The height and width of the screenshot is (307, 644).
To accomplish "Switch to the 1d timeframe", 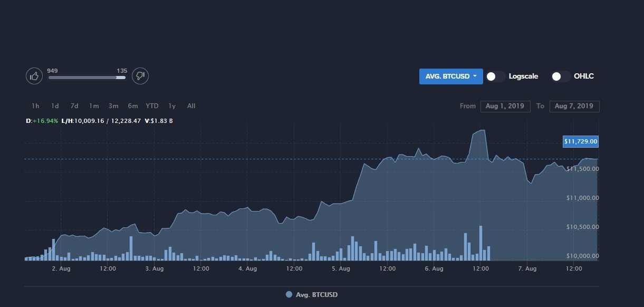I will (55, 105).
